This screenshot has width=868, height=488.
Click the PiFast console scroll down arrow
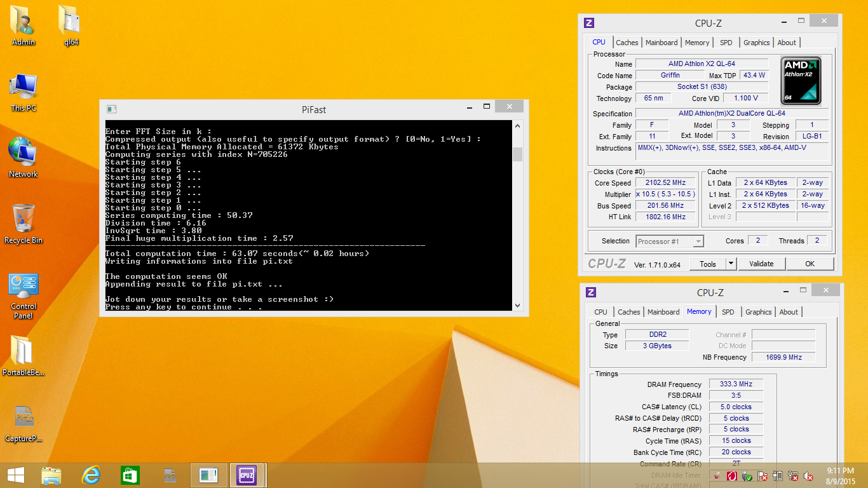click(517, 305)
